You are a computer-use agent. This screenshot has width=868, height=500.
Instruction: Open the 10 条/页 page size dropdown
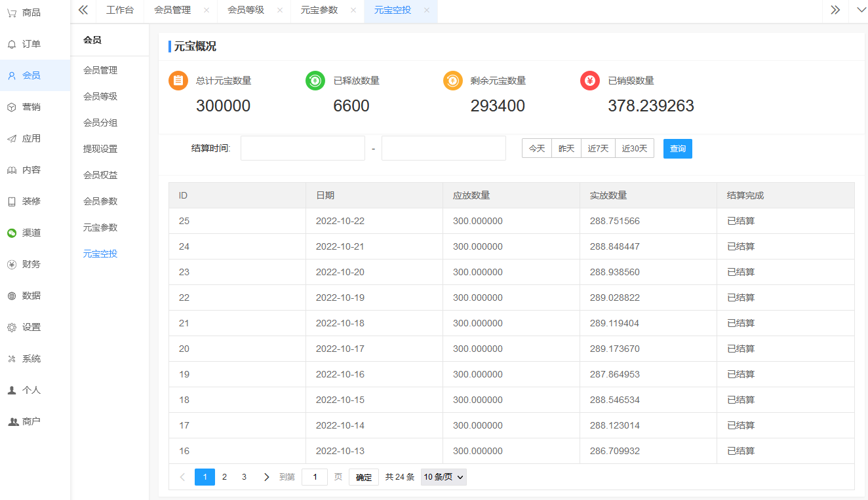click(443, 477)
